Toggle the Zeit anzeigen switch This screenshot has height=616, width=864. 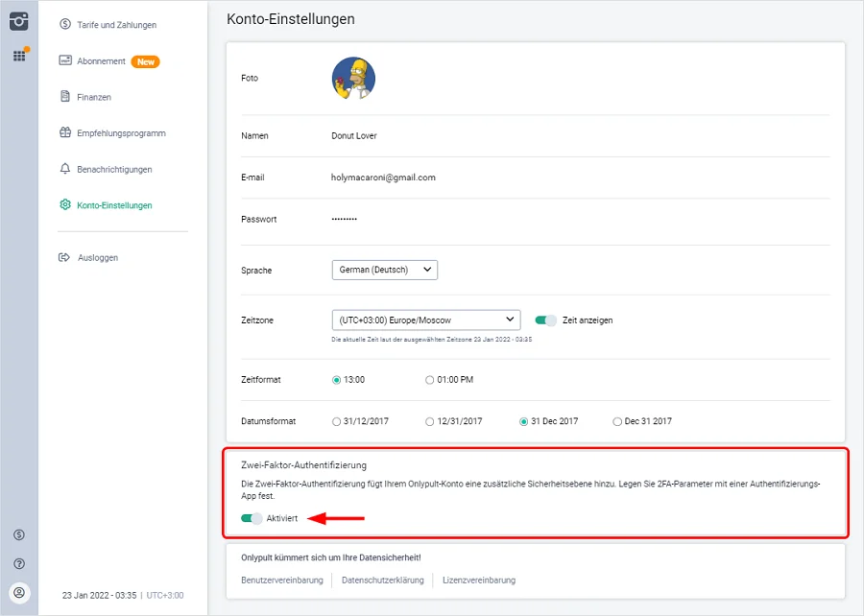coord(545,320)
